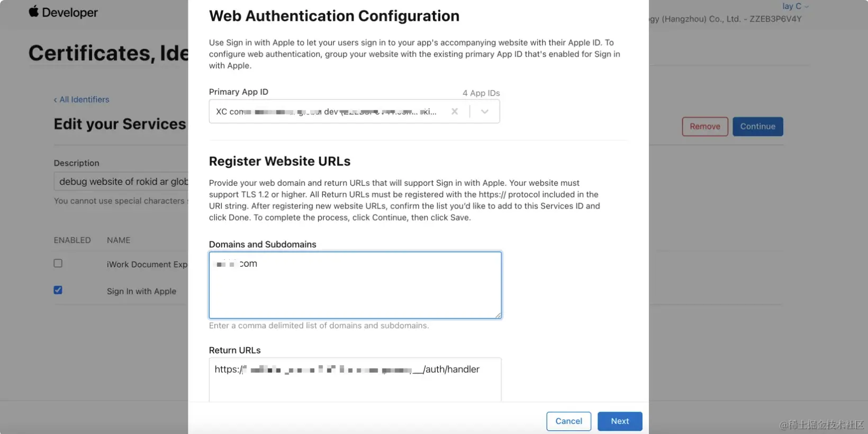Click the ENABLED column header
Image resolution: width=868 pixels, height=434 pixels.
coord(72,240)
